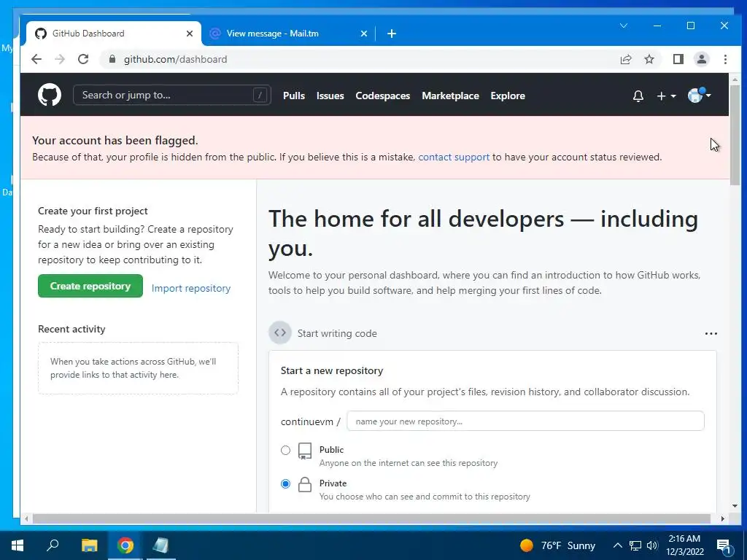This screenshot has width=747, height=560.
Task: Click the contact support link
Action: 454,157
